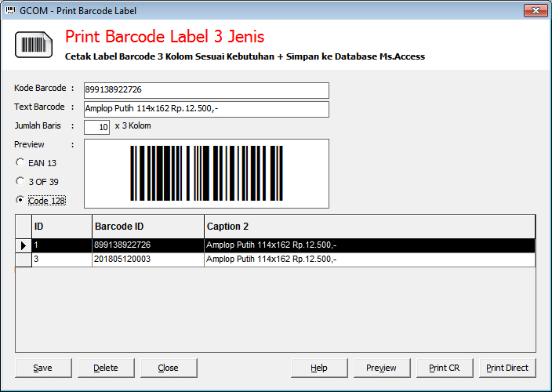Click Print Direct button
Screen dimensions: 552x392
(507, 368)
